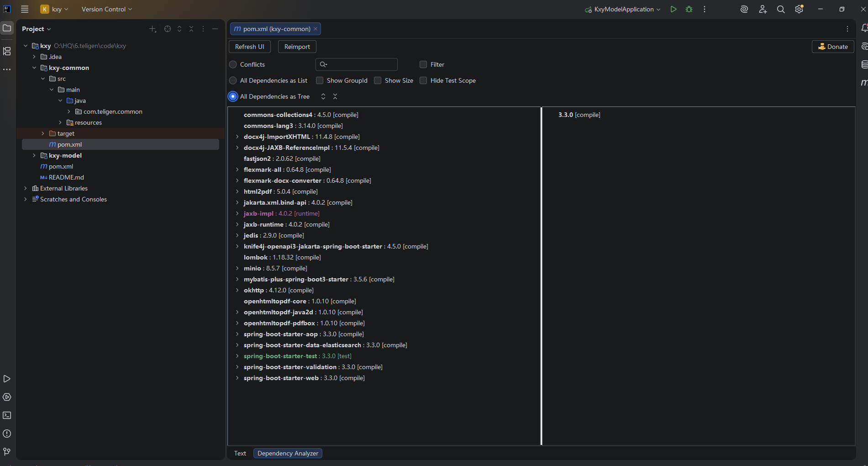Switch to the Text tab
Image resolution: width=868 pixels, height=466 pixels.
pos(240,453)
